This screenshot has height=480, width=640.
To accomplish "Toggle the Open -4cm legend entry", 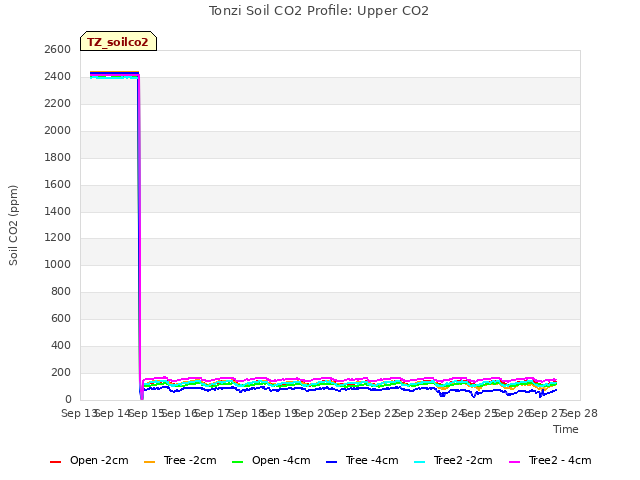I will coord(271,460).
